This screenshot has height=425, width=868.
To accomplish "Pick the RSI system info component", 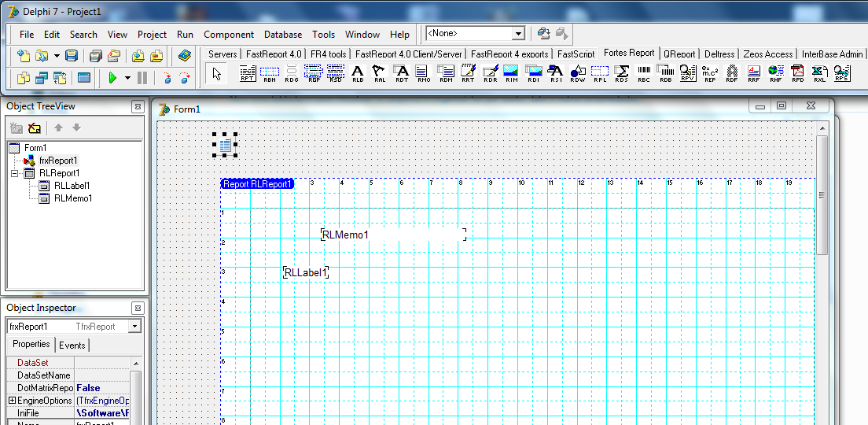I will 555,72.
